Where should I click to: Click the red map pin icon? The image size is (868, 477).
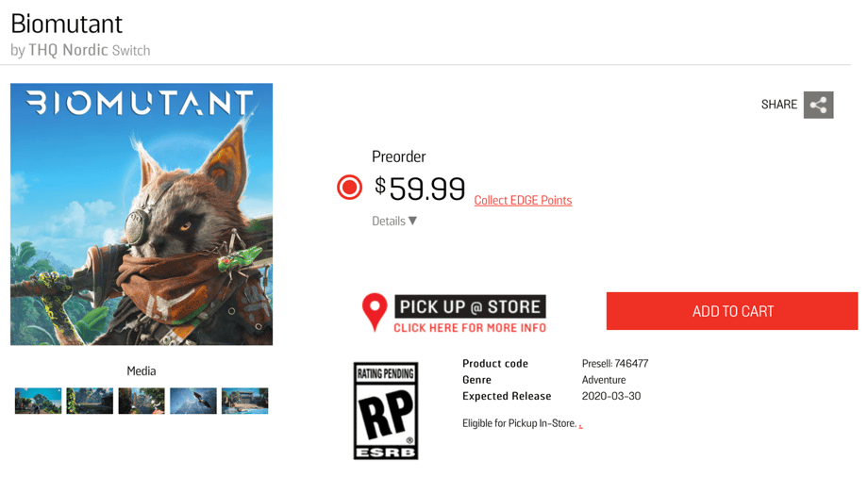(375, 311)
